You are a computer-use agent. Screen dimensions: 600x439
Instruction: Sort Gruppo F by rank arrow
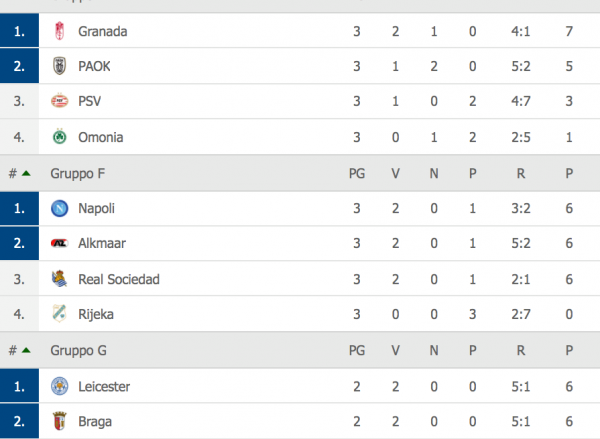26,173
